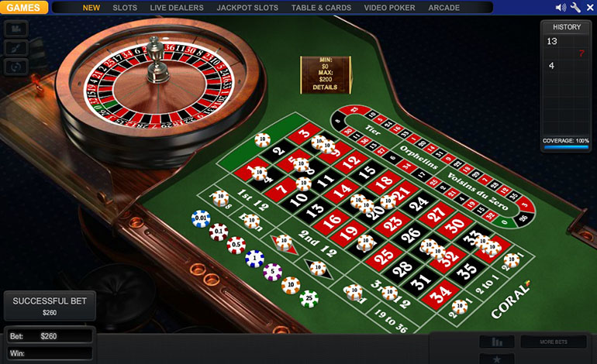
Task: Select the purple 5 chip
Action: pyautogui.click(x=273, y=272)
